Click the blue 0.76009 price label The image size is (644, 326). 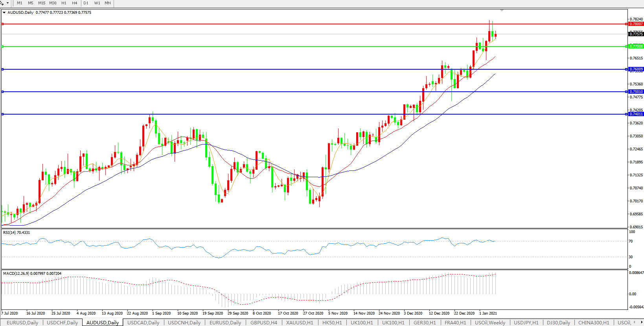click(x=636, y=69)
